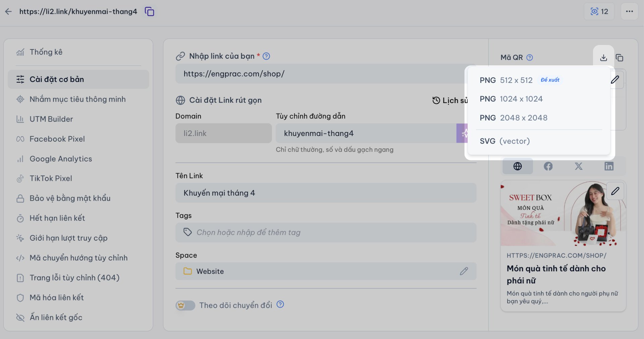Screen dimensions: 644x339
Task: Go back using the arrow icon
Action: tap(8, 11)
